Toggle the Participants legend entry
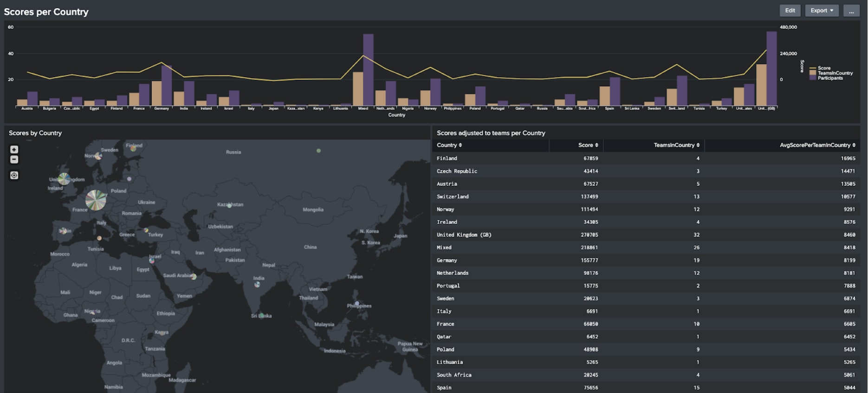Viewport: 868px width, 393px height. tap(826, 78)
